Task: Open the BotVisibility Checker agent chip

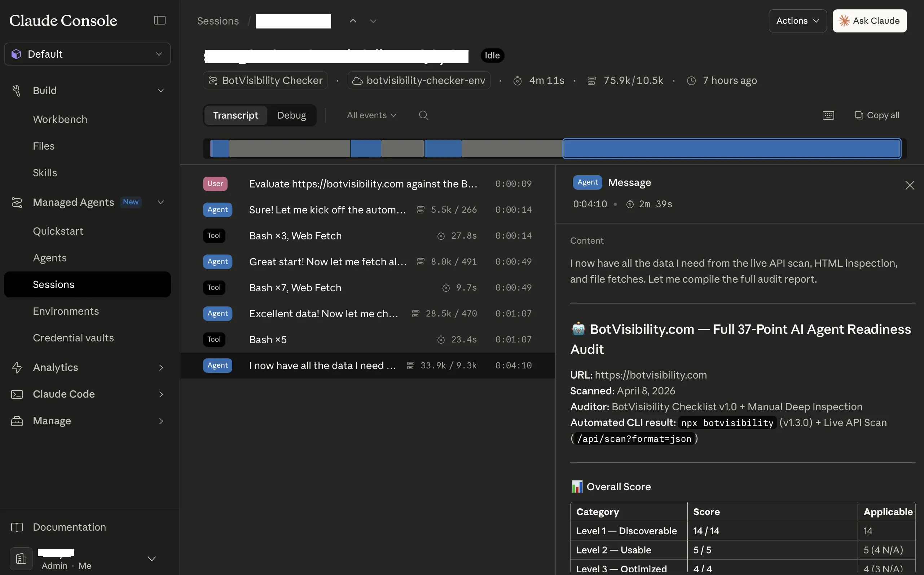Action: (x=265, y=81)
